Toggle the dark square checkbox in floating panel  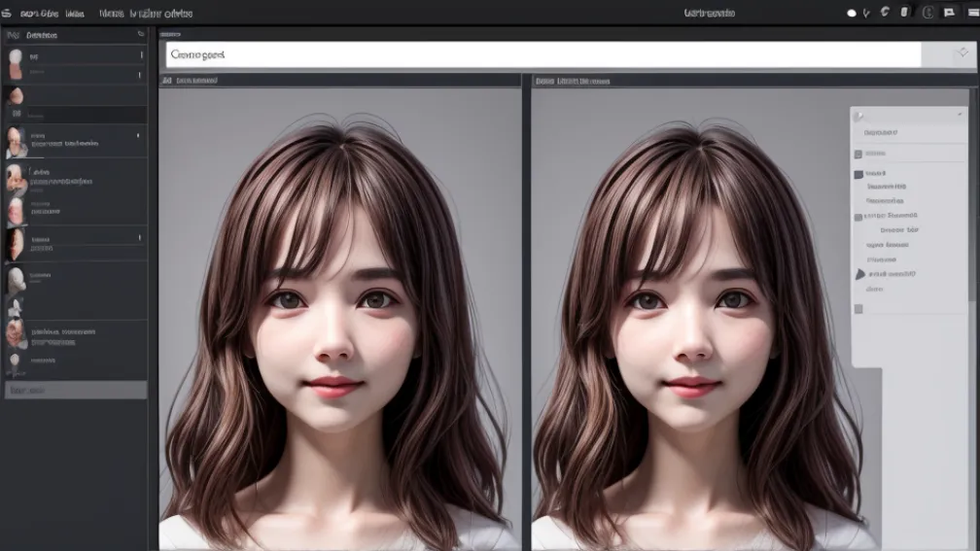858,174
